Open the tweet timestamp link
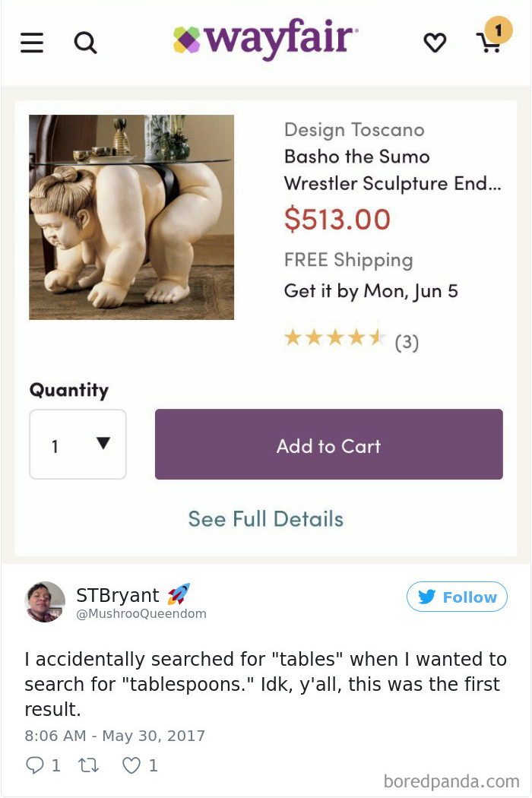This screenshot has height=798, width=532. [x=115, y=736]
